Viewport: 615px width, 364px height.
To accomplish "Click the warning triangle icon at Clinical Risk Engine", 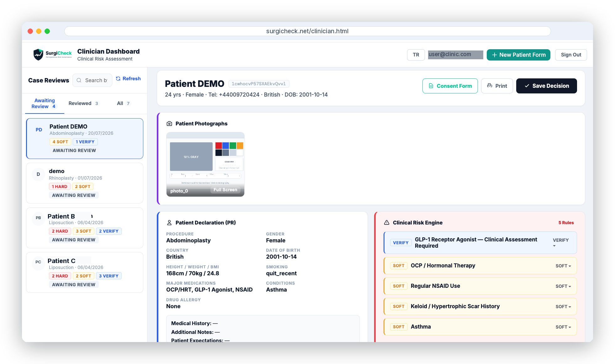I will pos(387,223).
